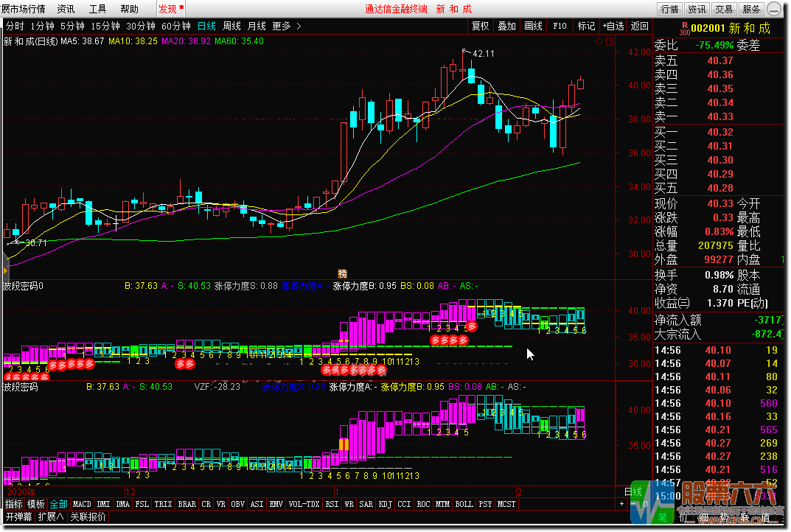Viewport: 791px width, 532px height.
Task: Click the 交易 button in top bar
Action: pos(723,9)
